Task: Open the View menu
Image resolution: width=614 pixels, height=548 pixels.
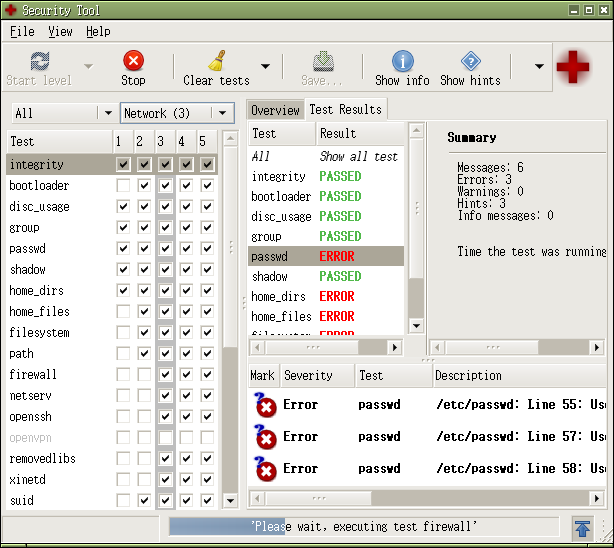Action: coord(60,32)
